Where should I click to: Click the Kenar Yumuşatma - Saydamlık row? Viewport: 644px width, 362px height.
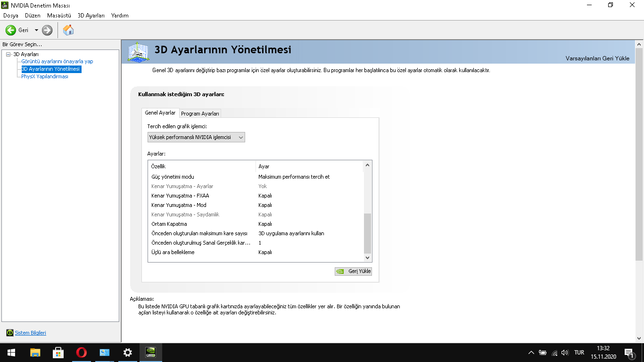pos(256,214)
